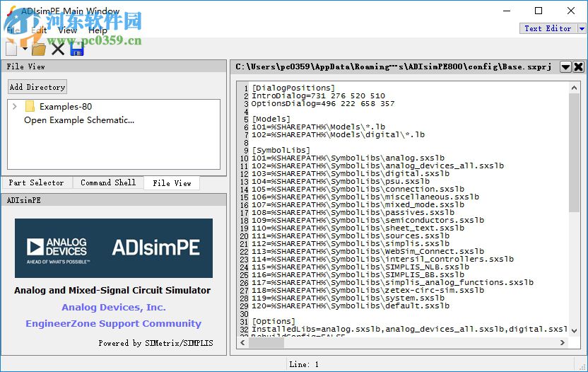This screenshot has width=588, height=372.
Task: Click the semiconductors.sxslb line 18
Action: 367,220
